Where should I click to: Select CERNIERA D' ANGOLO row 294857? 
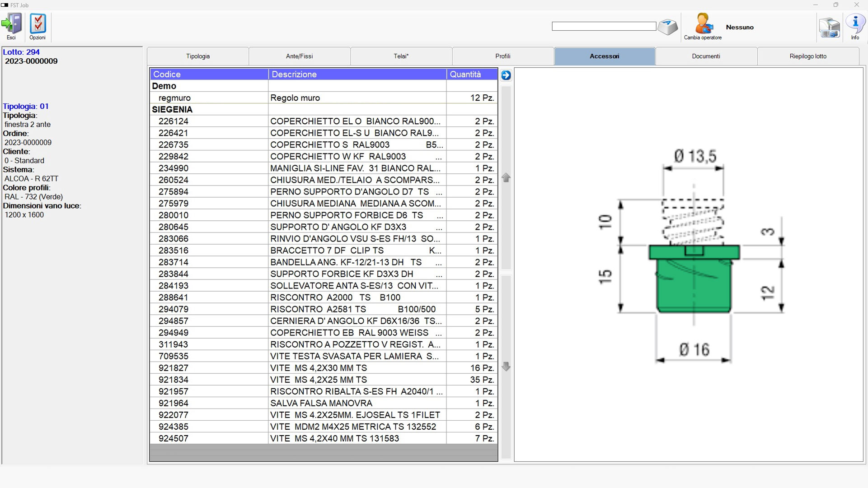324,321
